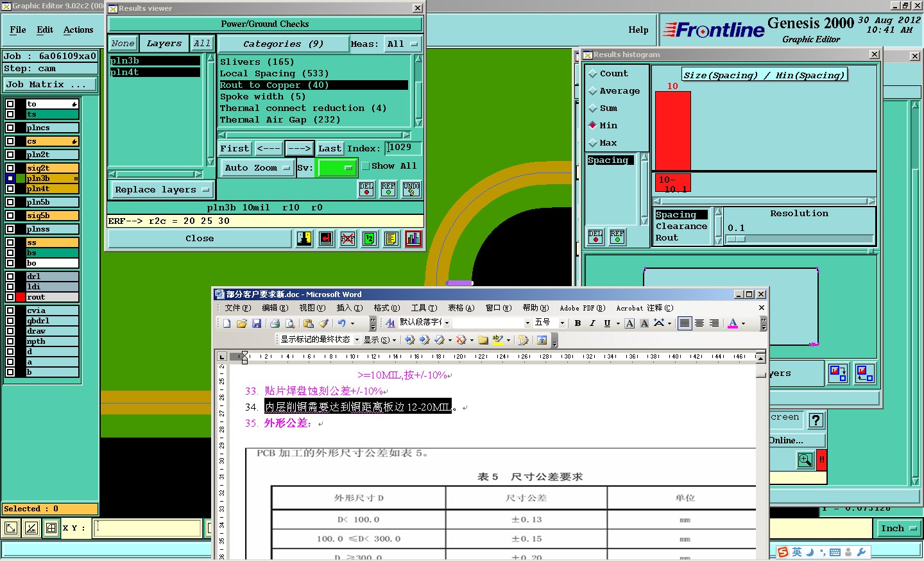Apply Bold formatting in Word
The width and height of the screenshot is (924, 562).
coord(577,323)
